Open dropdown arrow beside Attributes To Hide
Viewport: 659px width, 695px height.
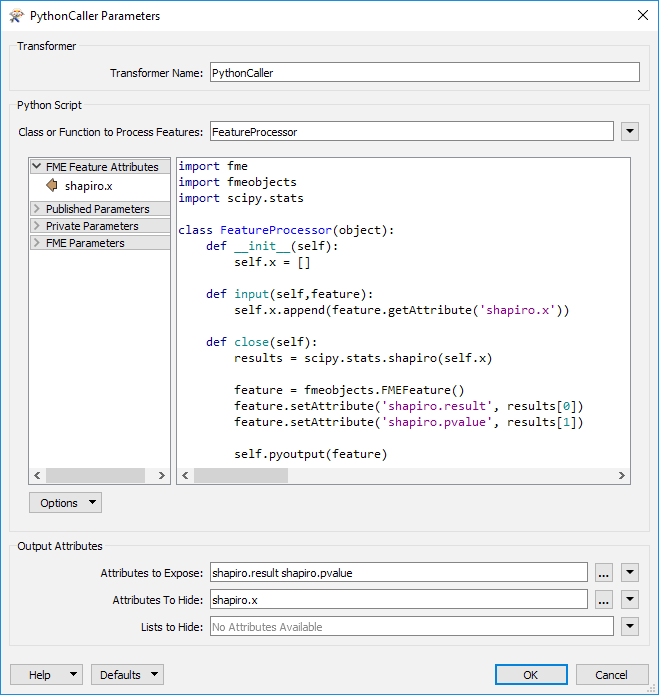pyautogui.click(x=629, y=600)
